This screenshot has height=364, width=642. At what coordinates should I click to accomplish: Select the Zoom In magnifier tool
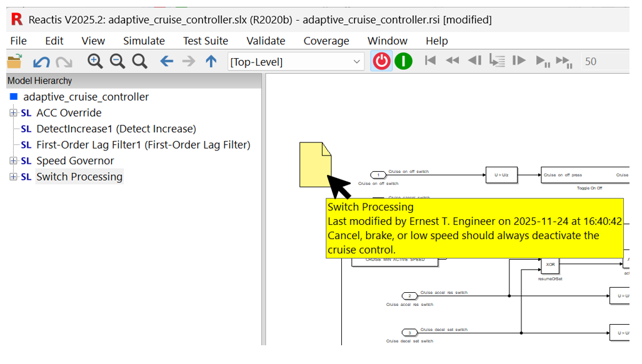94,61
